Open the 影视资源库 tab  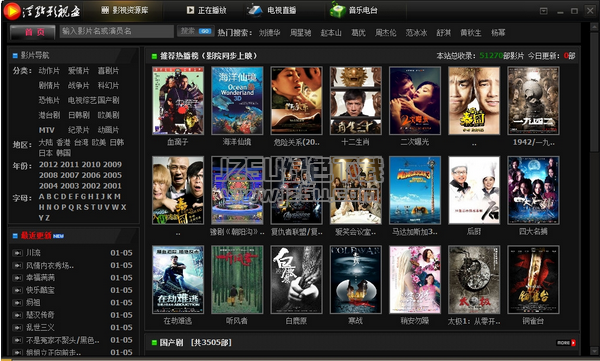[124, 10]
